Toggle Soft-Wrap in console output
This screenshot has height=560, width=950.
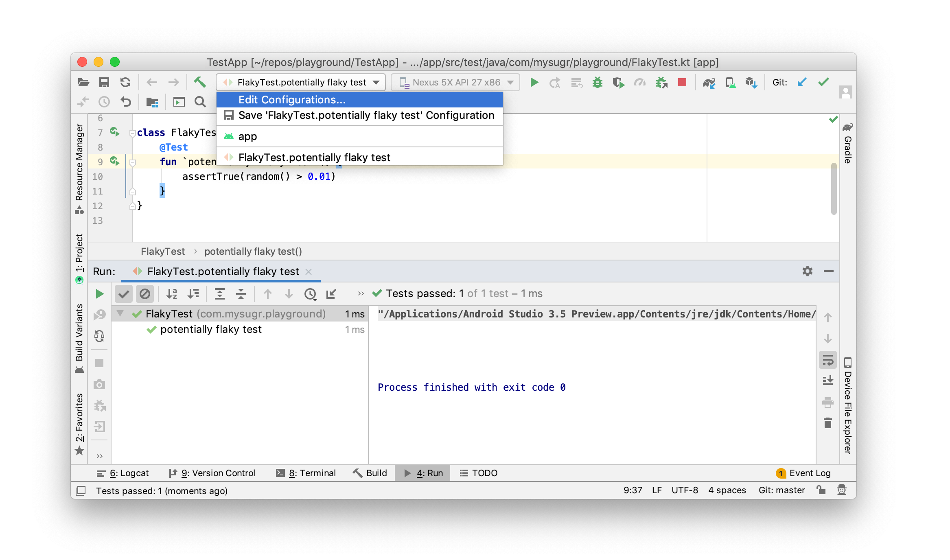pyautogui.click(x=827, y=360)
